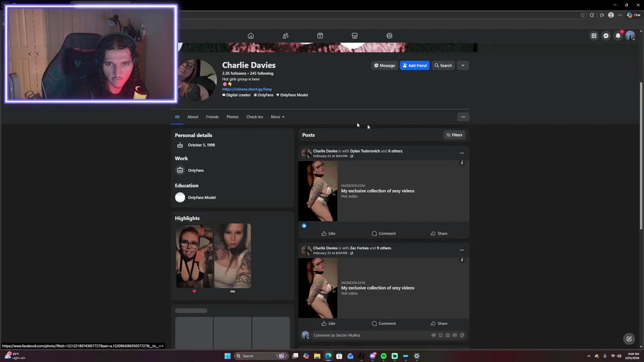Comment on the Dylan Todorovich post

[x=384, y=233]
